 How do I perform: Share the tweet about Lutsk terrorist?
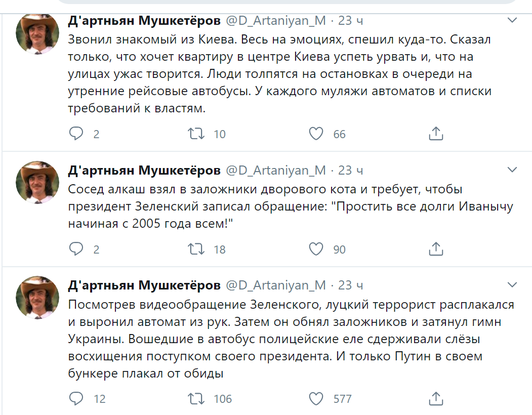click(x=436, y=398)
